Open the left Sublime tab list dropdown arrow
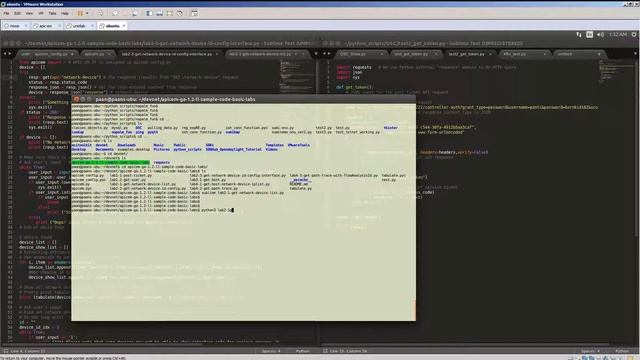Image resolution: width=640 pixels, height=360 pixels. [x=316, y=54]
